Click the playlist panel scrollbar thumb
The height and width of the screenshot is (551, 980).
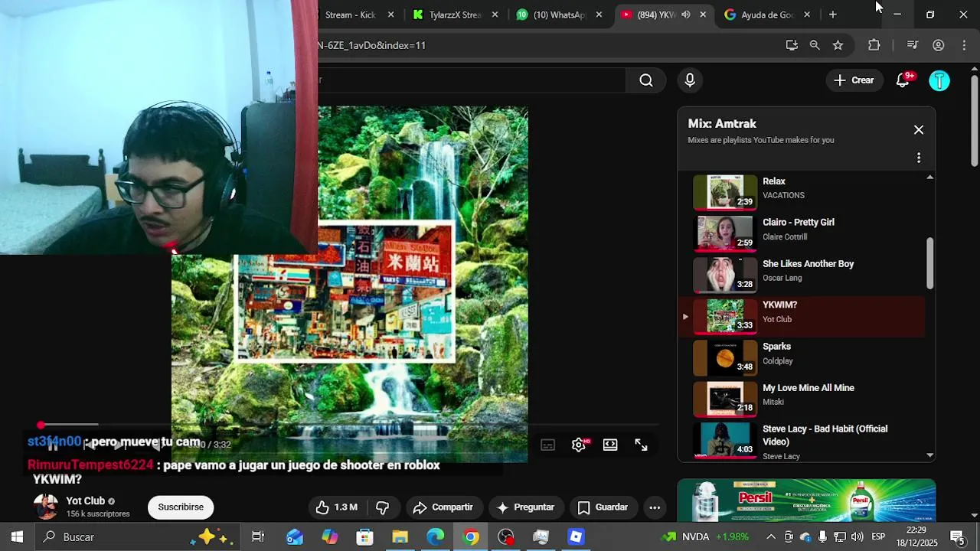point(930,263)
